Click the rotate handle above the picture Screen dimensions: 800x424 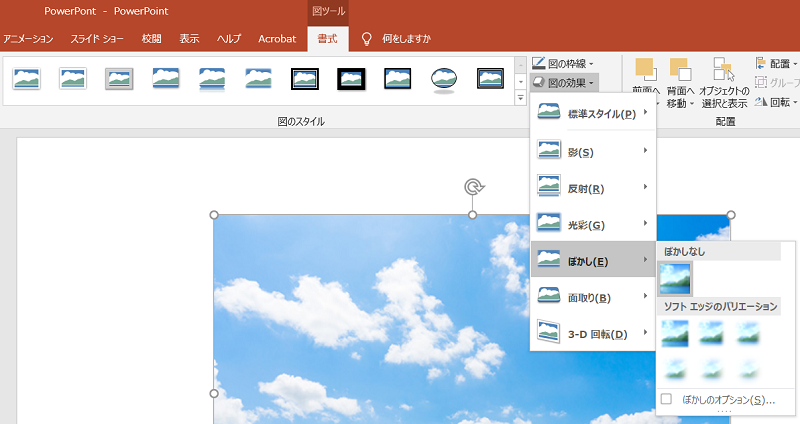click(473, 187)
